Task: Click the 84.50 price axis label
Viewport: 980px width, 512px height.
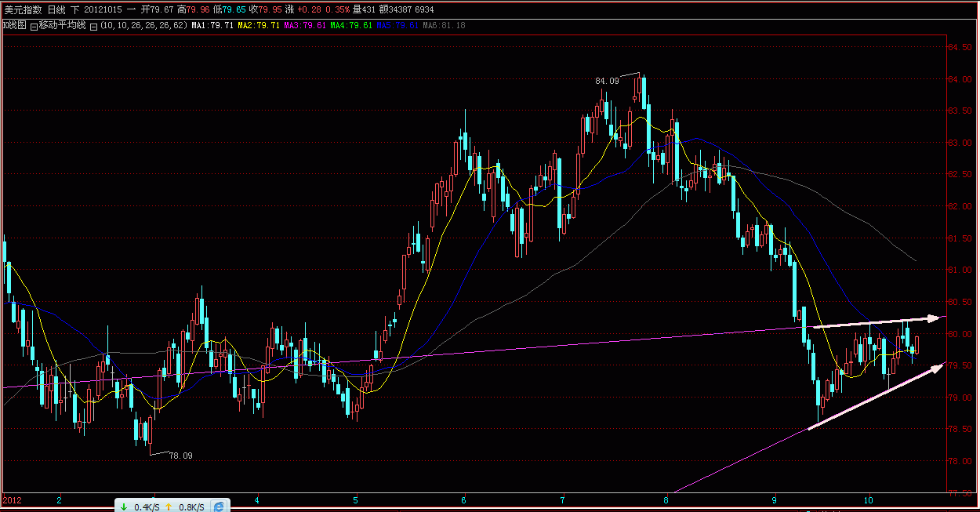Action: pos(960,48)
